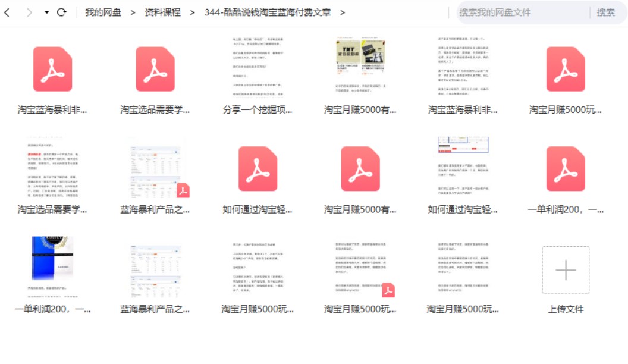Image resolution: width=628 pixels, height=364 pixels.
Task: Click the name 一单利润200，一... under the blue cover
Action: click(x=52, y=309)
